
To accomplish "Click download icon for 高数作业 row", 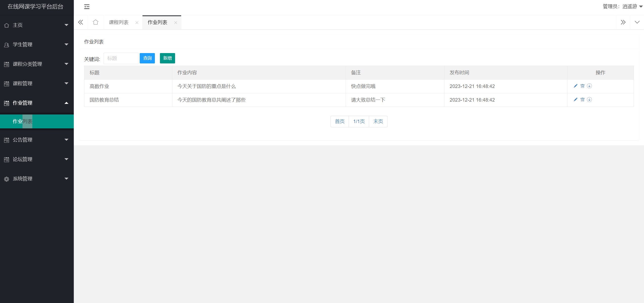I will 589,86.
